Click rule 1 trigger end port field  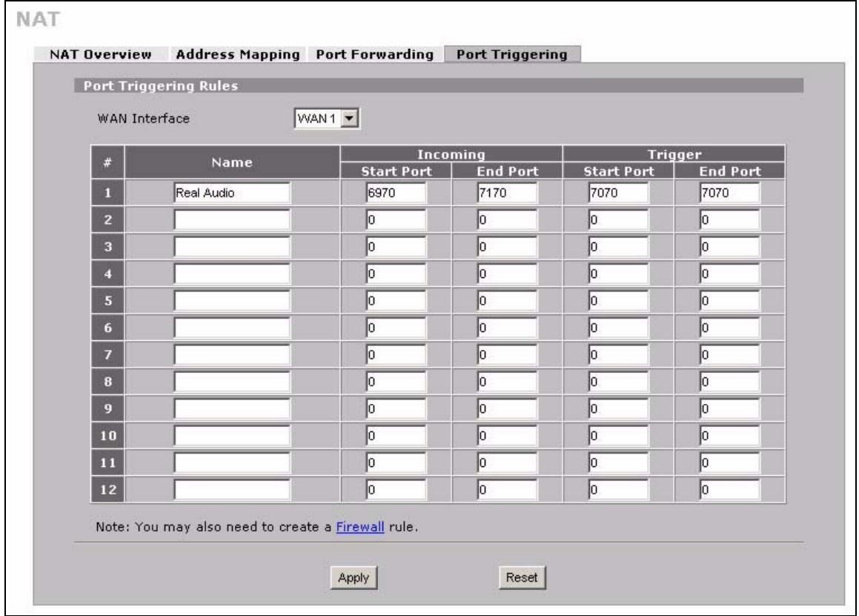[x=730, y=193]
